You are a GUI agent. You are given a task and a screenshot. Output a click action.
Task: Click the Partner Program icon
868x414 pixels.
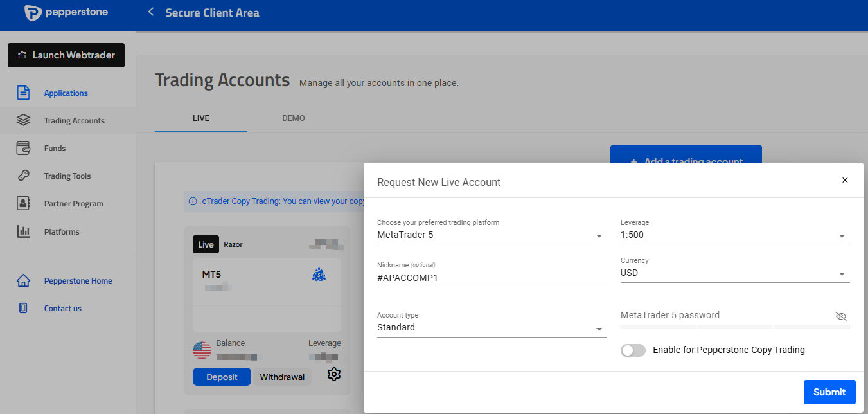23,203
